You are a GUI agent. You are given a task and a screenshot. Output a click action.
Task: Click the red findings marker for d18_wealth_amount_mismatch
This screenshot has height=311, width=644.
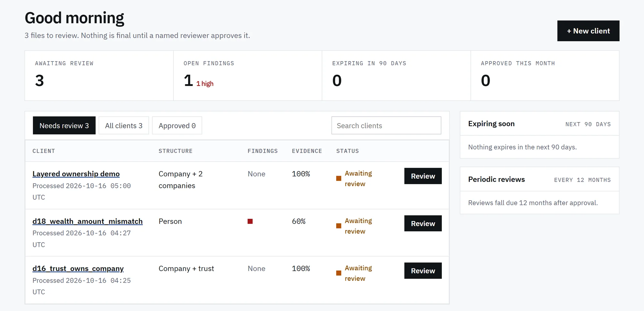coord(250,221)
